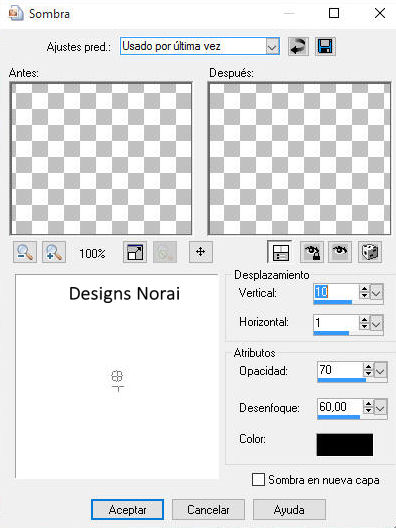Click the Después preview pane
This screenshot has width=396, height=528.
[299, 159]
